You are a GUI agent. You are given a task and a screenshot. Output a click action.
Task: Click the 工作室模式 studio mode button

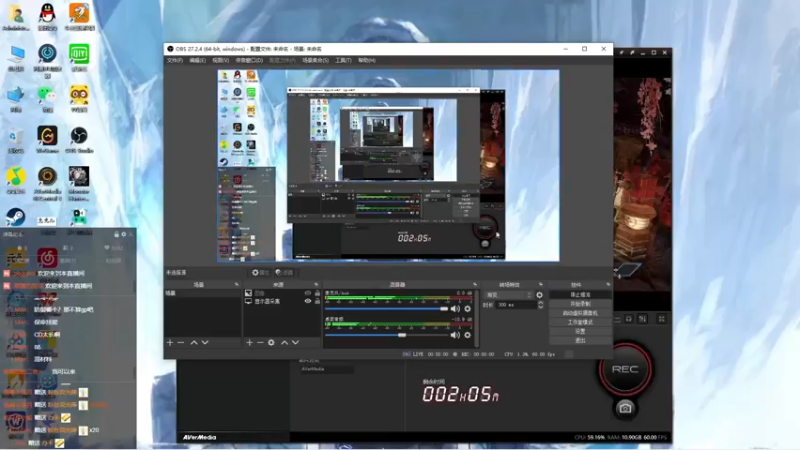tap(580, 322)
